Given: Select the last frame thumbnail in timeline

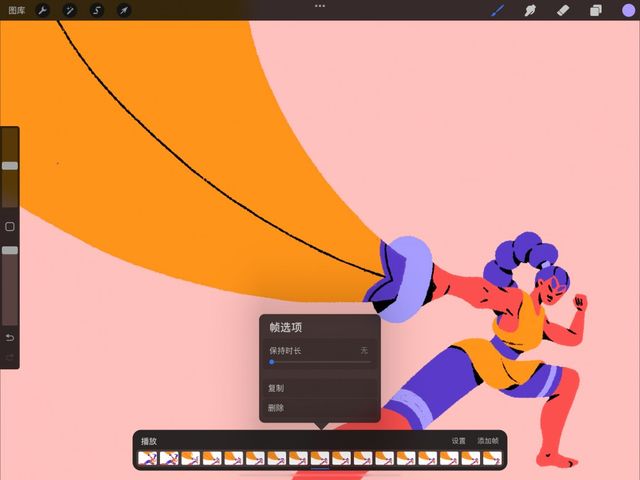Looking at the screenshot, I should (x=492, y=458).
